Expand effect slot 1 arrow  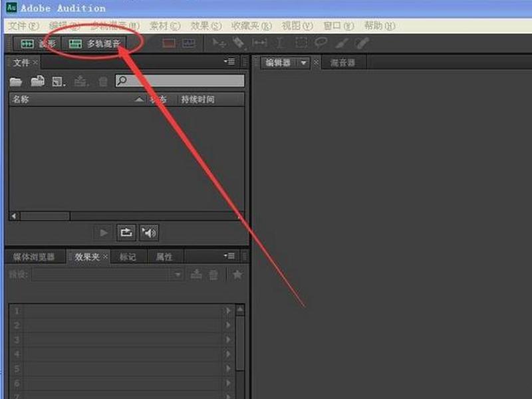pyautogui.click(x=228, y=311)
